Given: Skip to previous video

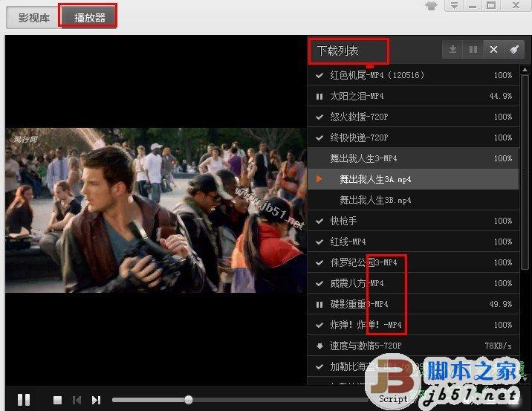Looking at the screenshot, I should 77,400.
